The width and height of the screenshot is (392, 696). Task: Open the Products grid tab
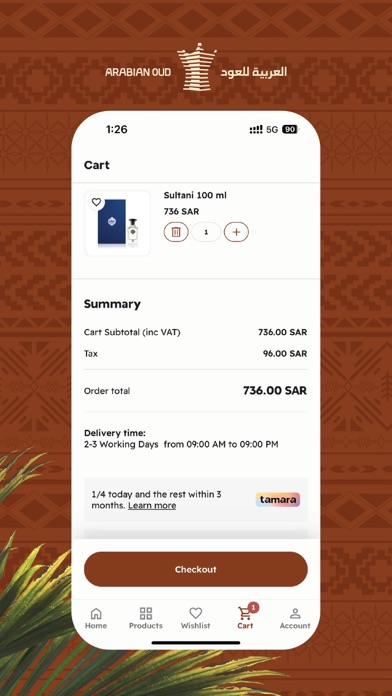[x=146, y=618]
